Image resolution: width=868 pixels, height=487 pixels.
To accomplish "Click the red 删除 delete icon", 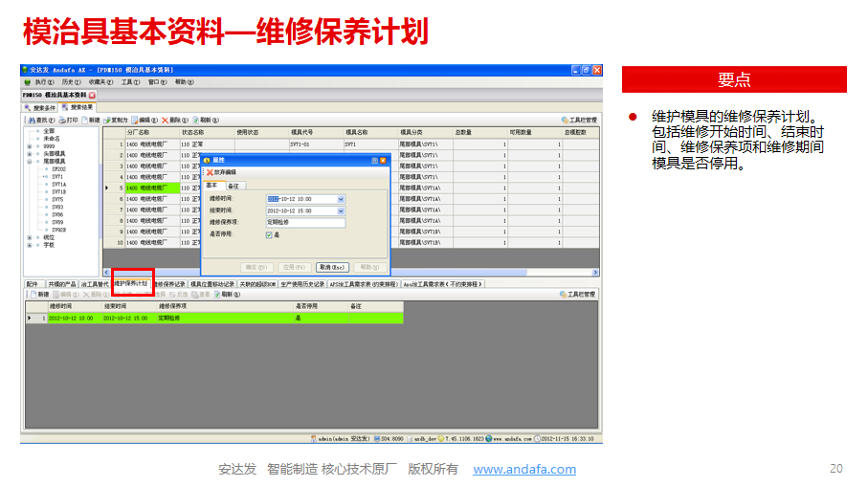I will click(166, 121).
